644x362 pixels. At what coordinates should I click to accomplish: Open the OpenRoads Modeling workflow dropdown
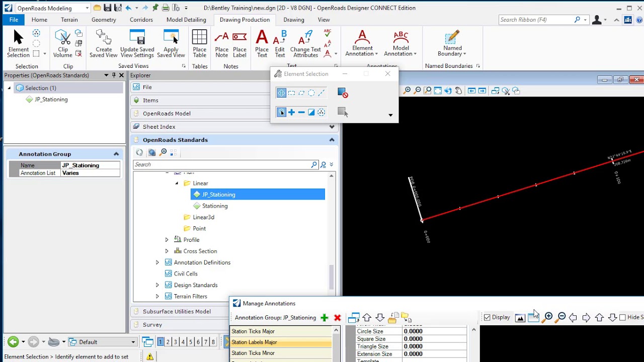click(x=87, y=8)
